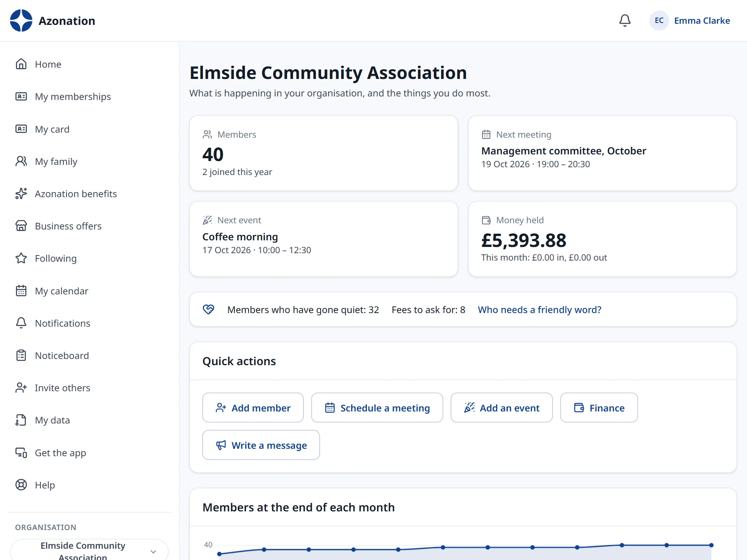The width and height of the screenshot is (747, 560).
Task: Click the Noticeboard clipboard icon
Action: 21,355
